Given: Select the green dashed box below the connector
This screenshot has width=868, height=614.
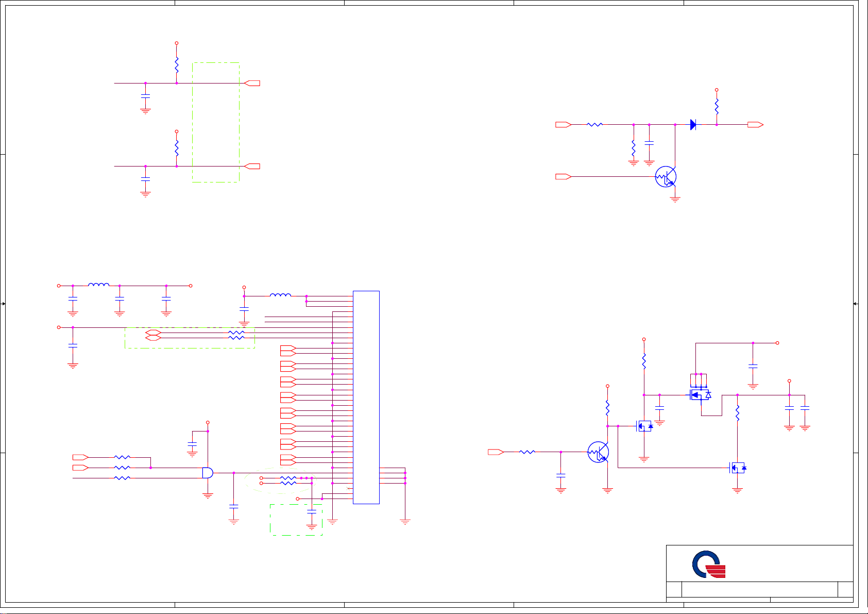Looking at the screenshot, I should [x=296, y=520].
